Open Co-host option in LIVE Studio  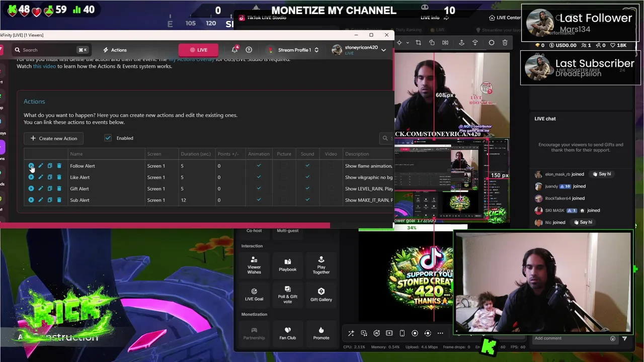(x=254, y=230)
